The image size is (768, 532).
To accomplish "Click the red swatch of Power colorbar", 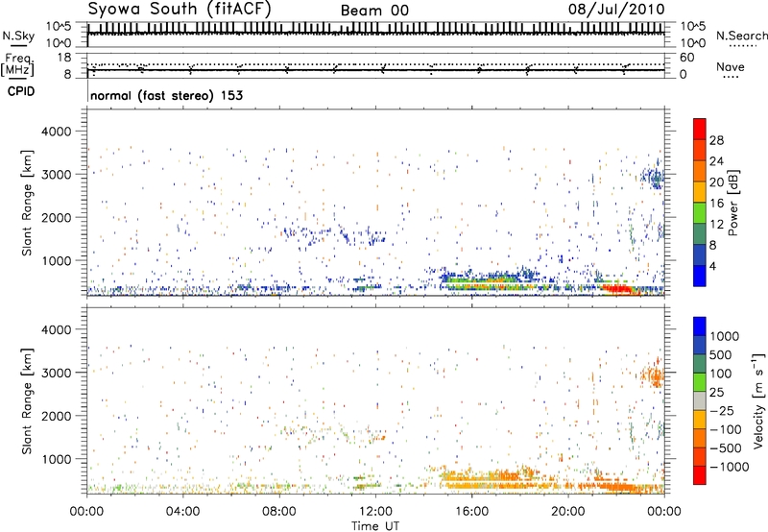I will (700, 129).
